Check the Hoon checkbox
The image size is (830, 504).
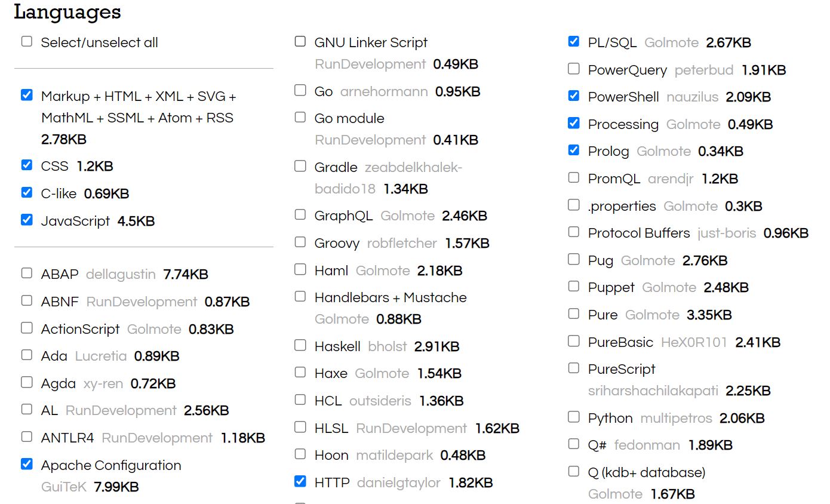[300, 454]
